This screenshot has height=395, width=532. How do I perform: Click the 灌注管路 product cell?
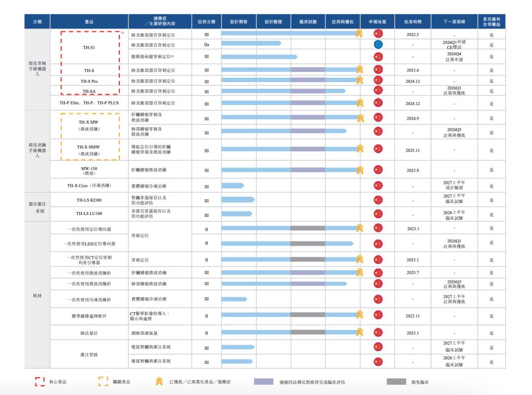(89, 354)
